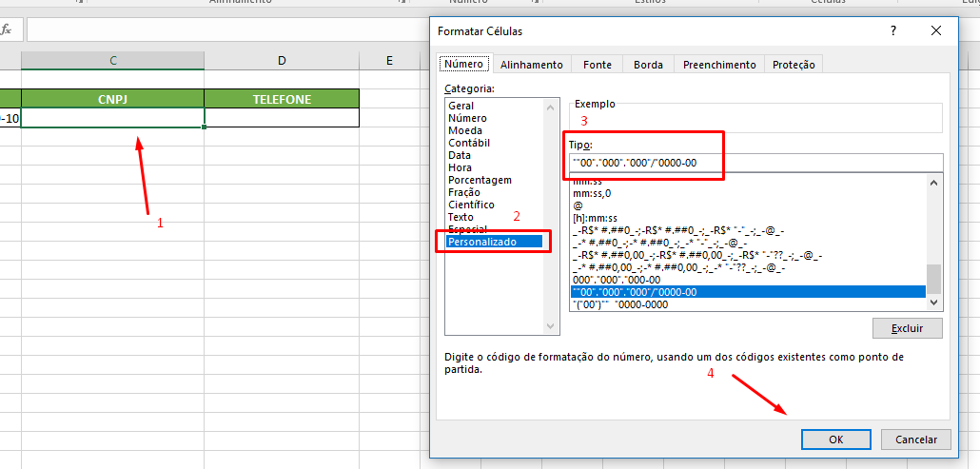Click the dialog help question mark icon
The height and width of the screenshot is (469, 980).
(892, 31)
